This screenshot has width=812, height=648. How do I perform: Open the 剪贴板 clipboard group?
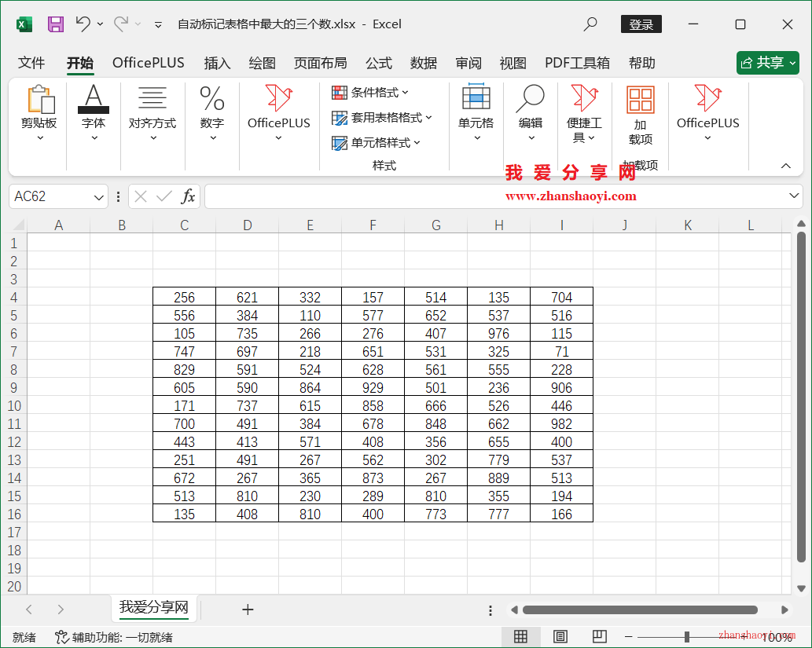(39, 113)
